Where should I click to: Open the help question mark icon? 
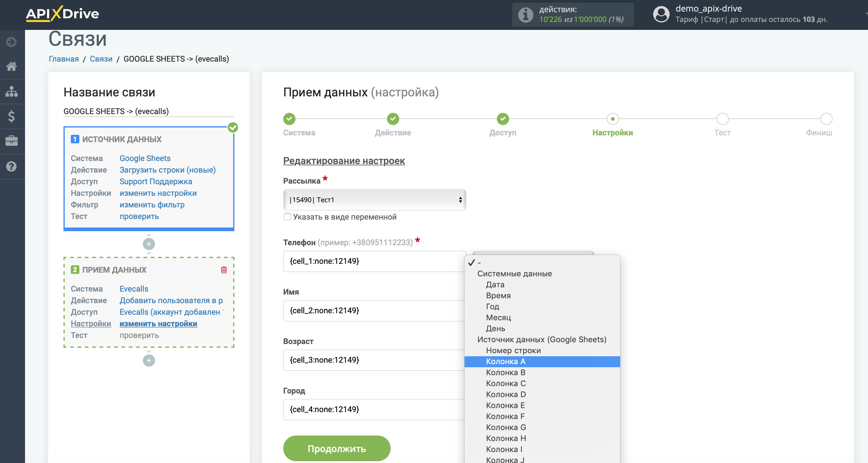[x=12, y=166]
